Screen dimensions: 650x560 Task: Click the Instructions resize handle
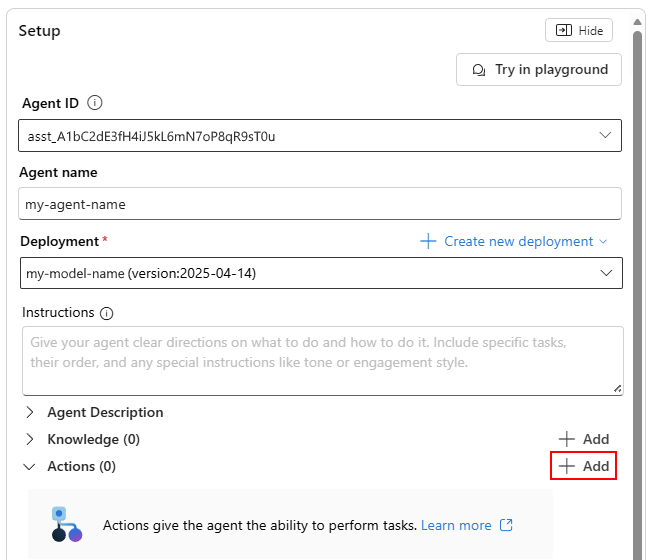[x=617, y=389]
